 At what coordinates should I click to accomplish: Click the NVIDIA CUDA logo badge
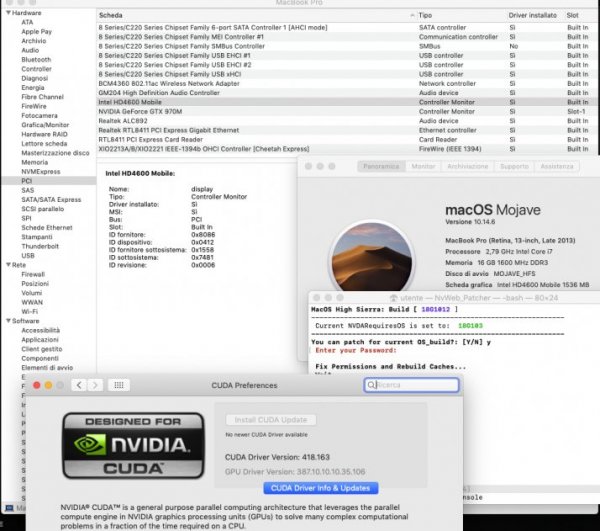click(x=133, y=445)
